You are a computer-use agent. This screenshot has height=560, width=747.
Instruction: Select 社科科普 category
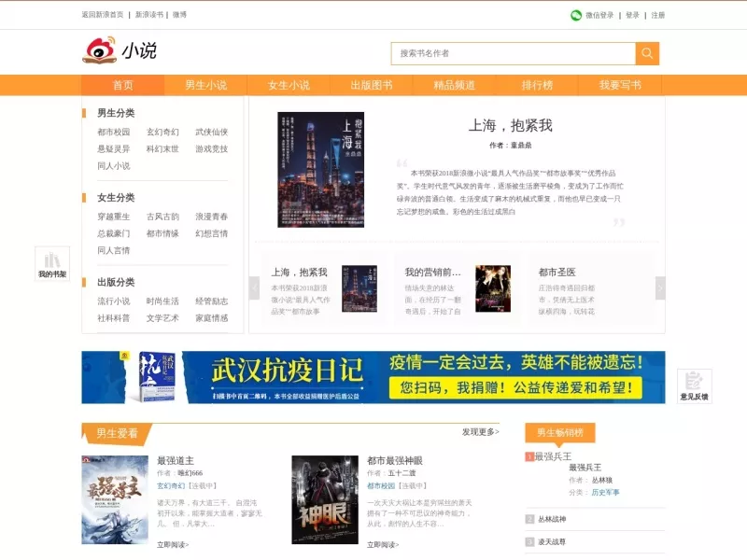tap(113, 318)
